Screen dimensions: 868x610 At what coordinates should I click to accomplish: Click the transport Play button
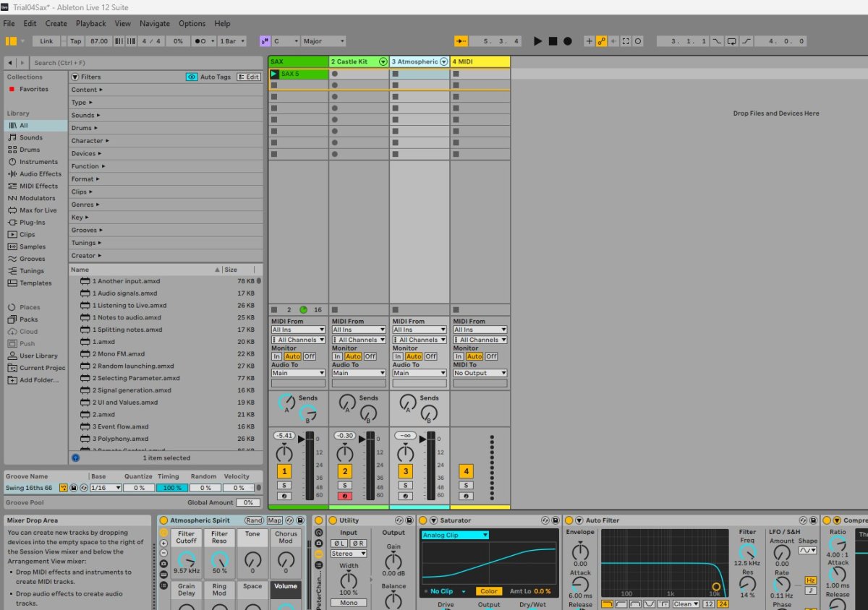coord(537,41)
